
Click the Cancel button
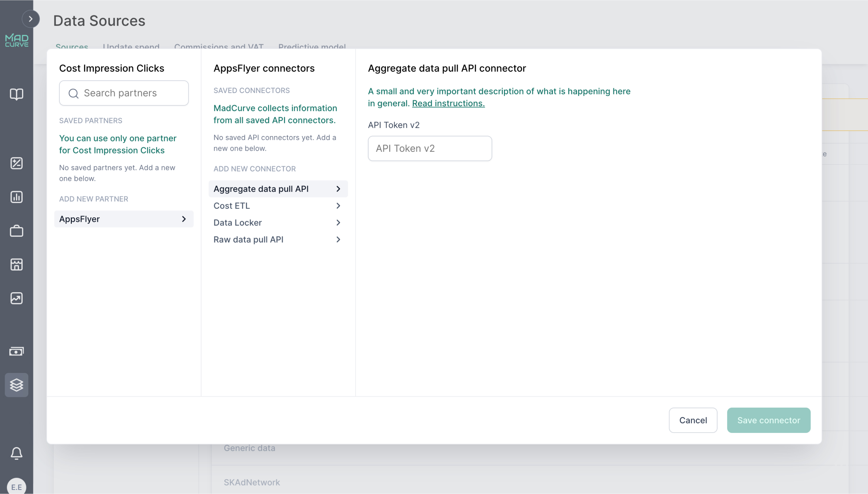693,420
